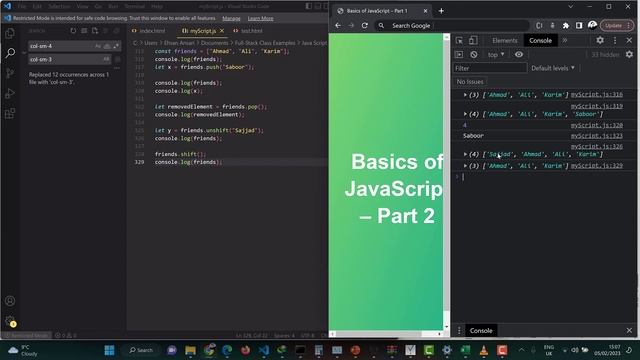The height and width of the screenshot is (360, 640).
Task: Clear search results in VS Code search panel
Action: [84, 31]
